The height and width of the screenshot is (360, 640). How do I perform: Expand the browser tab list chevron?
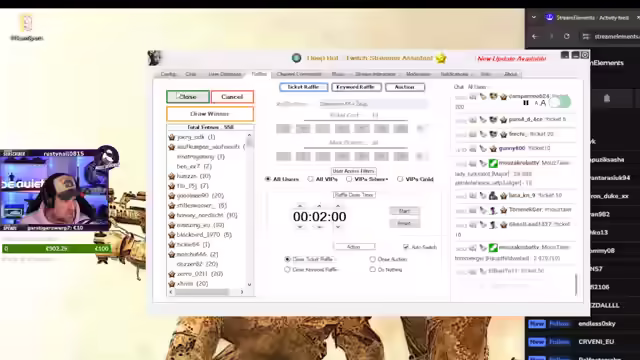tap(534, 18)
